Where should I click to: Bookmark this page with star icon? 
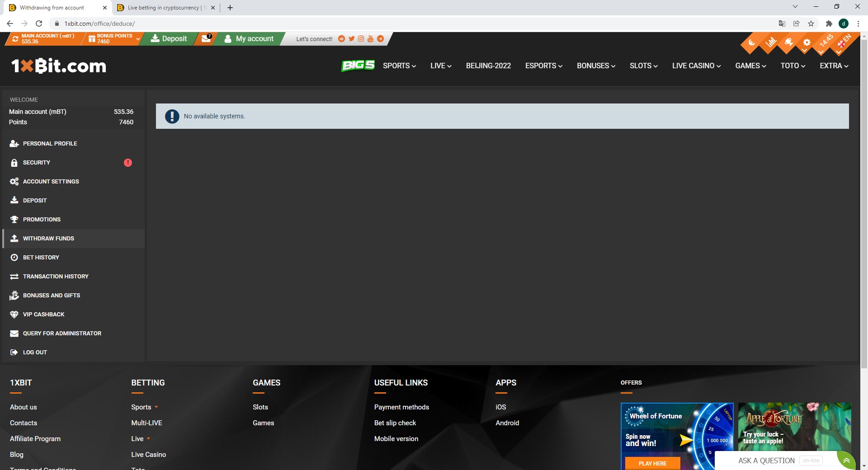click(811, 23)
